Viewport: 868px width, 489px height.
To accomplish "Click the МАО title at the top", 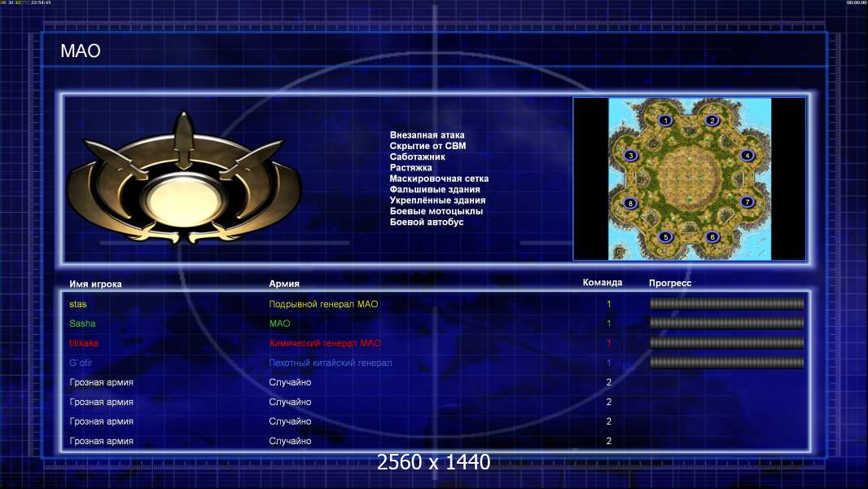I will pos(81,51).
